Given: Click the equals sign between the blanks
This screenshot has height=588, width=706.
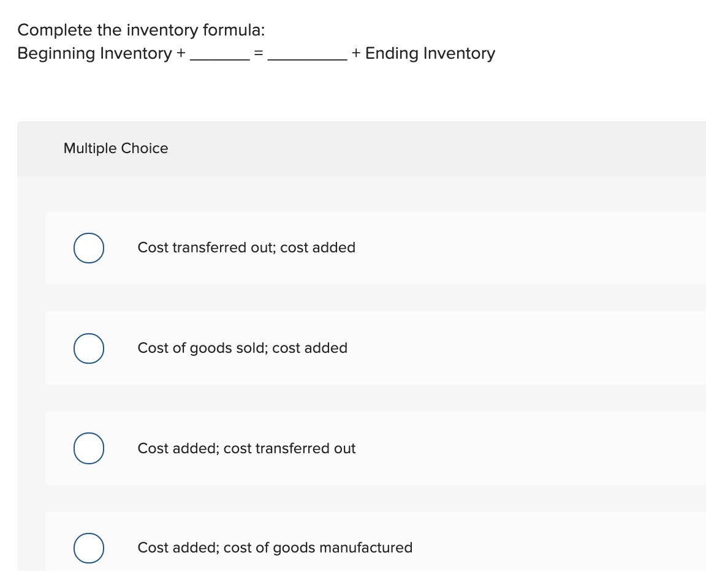Looking at the screenshot, I should pyautogui.click(x=259, y=54).
